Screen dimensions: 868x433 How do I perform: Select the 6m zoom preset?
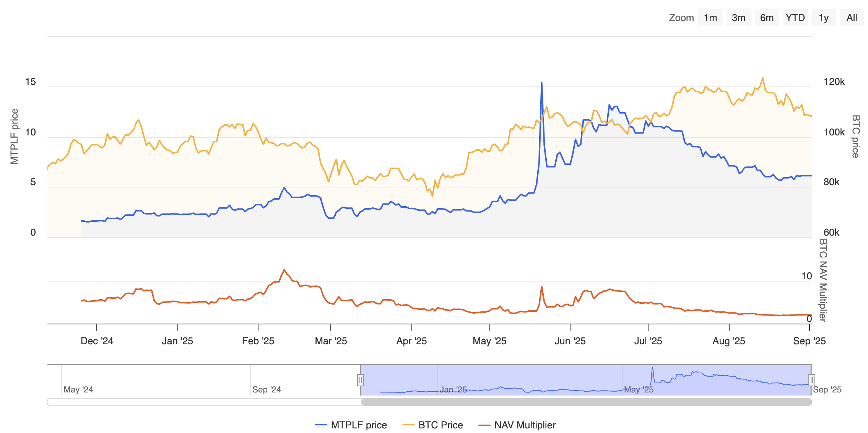coord(767,18)
